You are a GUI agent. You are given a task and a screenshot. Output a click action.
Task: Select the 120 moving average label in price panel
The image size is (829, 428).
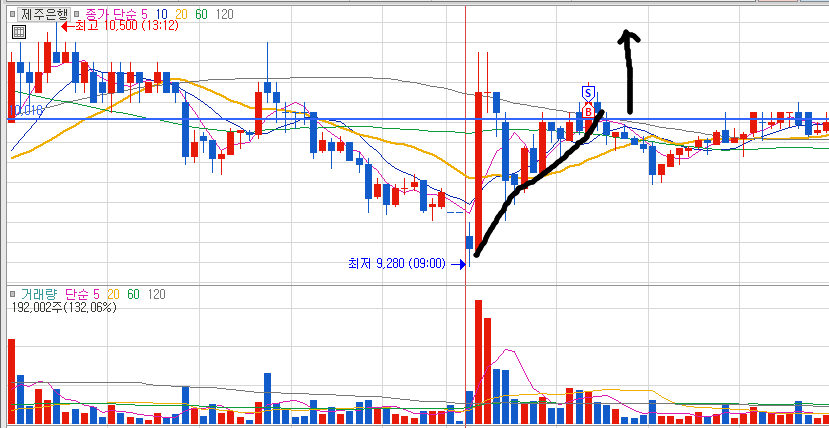225,14
